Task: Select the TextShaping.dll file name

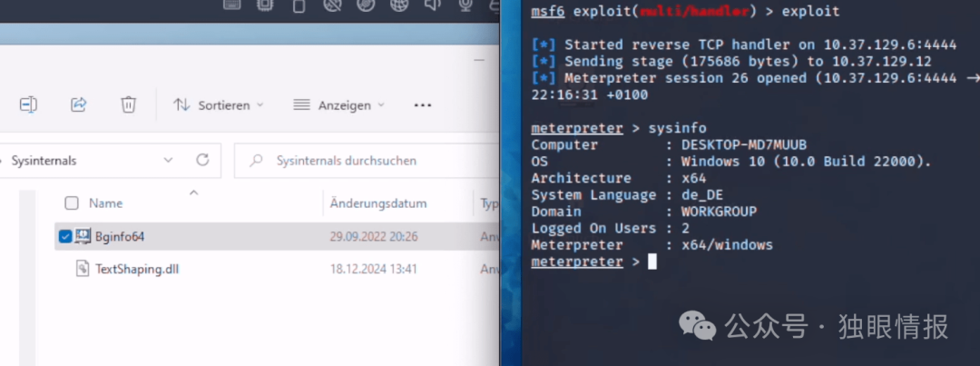Action: pos(137,269)
